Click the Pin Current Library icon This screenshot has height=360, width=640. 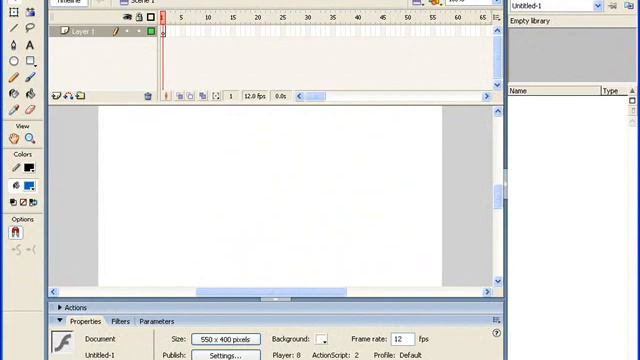tap(613, 5)
